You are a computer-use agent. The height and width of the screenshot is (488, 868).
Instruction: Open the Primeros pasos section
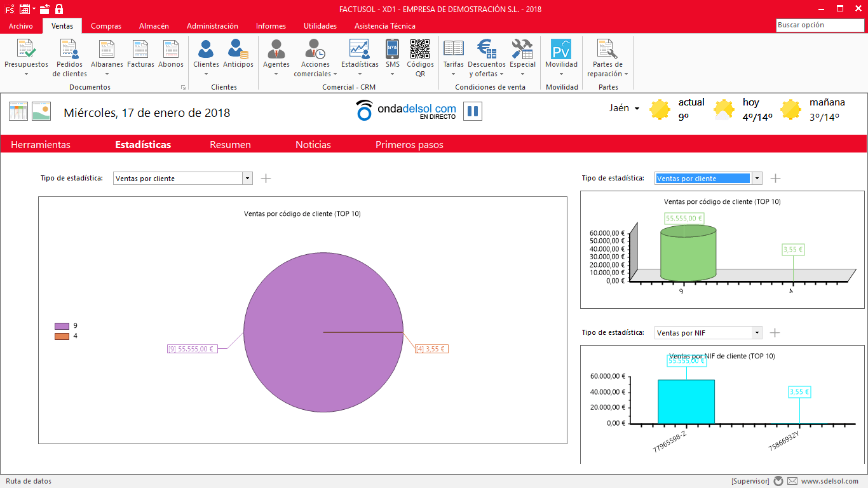pyautogui.click(x=409, y=145)
